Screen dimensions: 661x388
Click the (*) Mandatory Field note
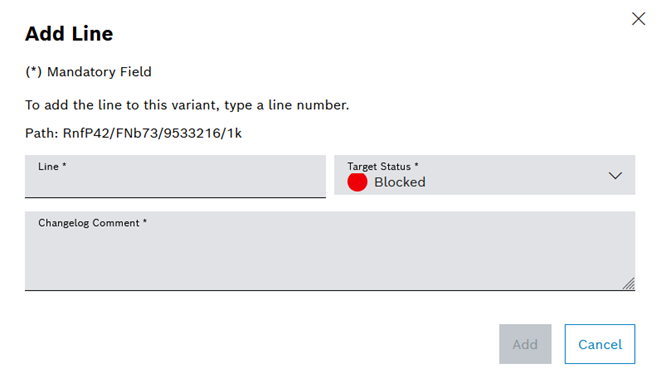88,72
